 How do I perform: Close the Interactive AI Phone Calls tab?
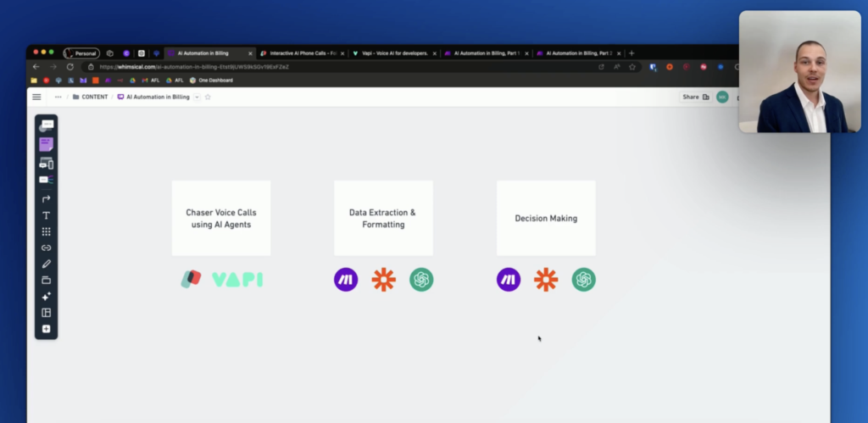342,53
